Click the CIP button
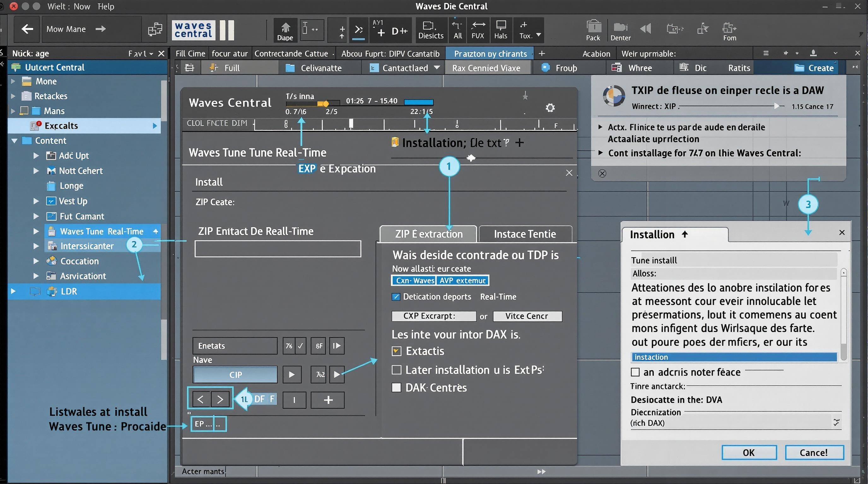This screenshot has height=484, width=868. click(235, 375)
